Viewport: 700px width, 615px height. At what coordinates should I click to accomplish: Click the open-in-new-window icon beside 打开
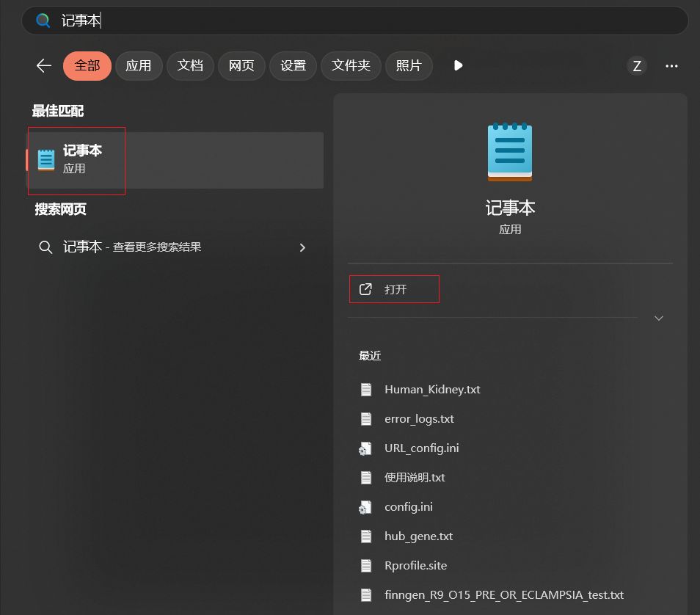pyautogui.click(x=365, y=289)
